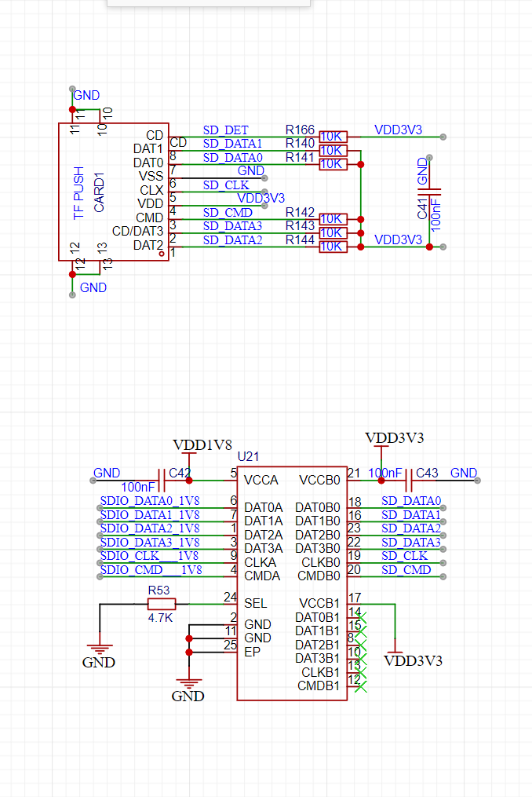Select the no-connect X mark on DAT0B1 pin 14

click(360, 618)
